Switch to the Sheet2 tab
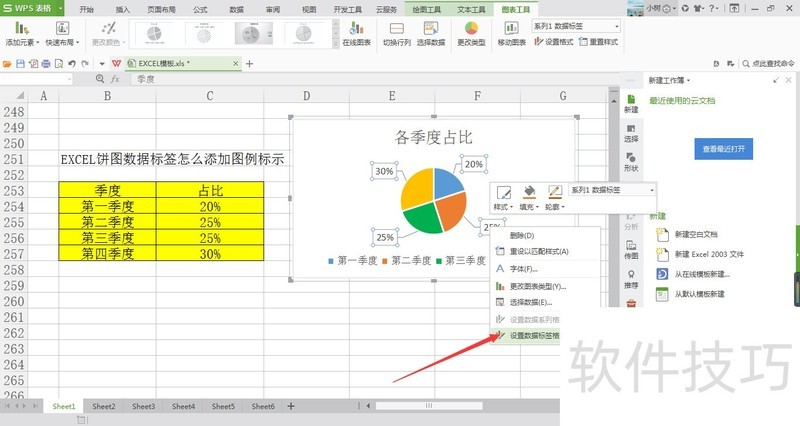This screenshot has height=426, width=800. 104,406
